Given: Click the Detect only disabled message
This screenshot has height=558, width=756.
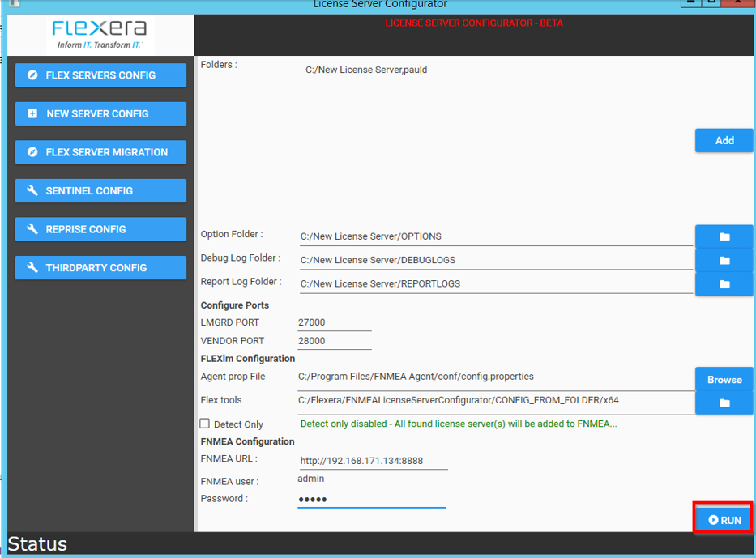Looking at the screenshot, I should point(459,424).
